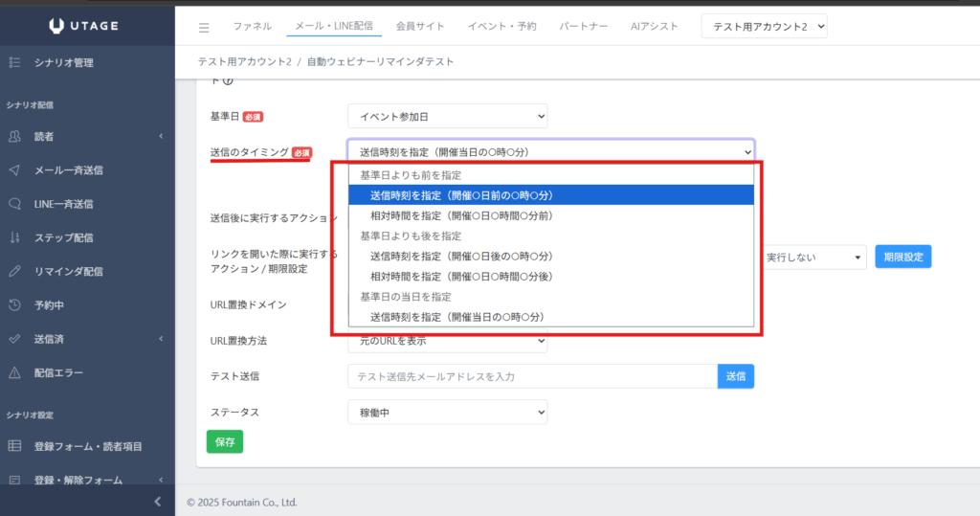Click the hamburger menu icon in header
Image resolution: width=980 pixels, height=516 pixels.
click(x=204, y=28)
